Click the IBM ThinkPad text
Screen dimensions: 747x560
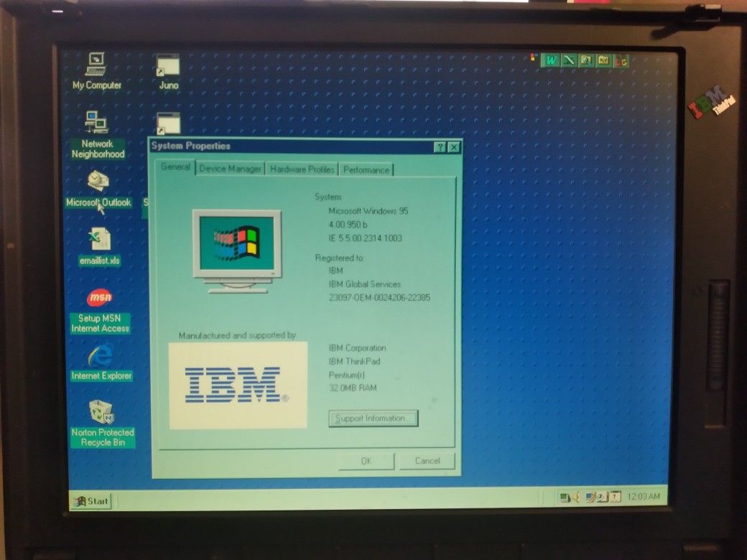pos(354,361)
